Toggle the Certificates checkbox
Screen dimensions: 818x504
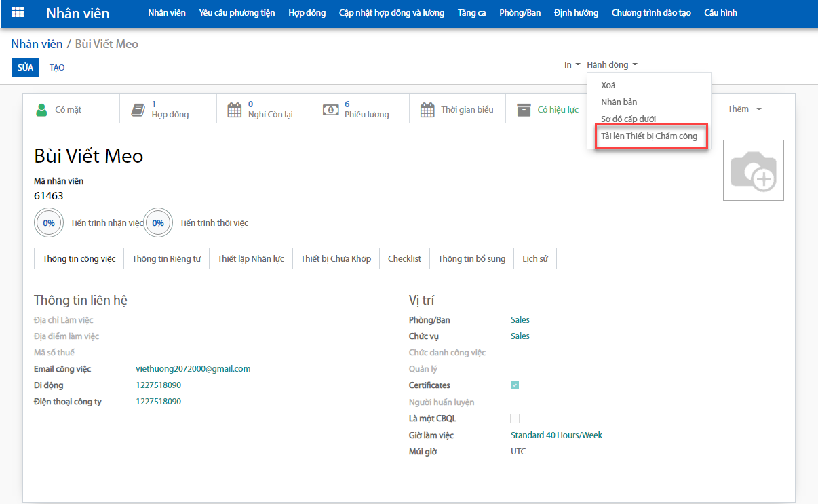coord(515,385)
